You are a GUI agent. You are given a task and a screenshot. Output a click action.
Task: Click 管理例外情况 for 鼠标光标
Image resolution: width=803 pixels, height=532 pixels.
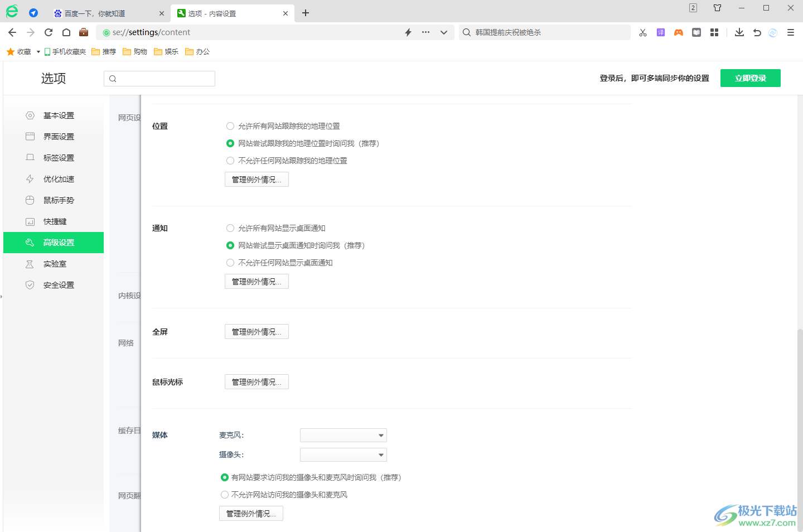(x=257, y=382)
